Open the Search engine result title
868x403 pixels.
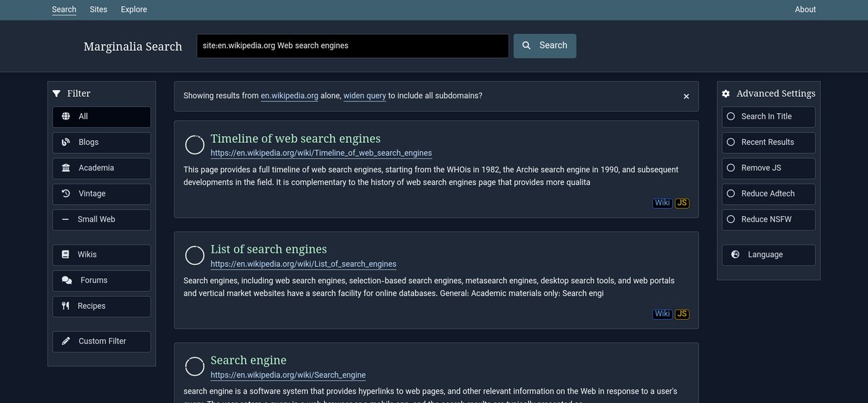pyautogui.click(x=248, y=360)
